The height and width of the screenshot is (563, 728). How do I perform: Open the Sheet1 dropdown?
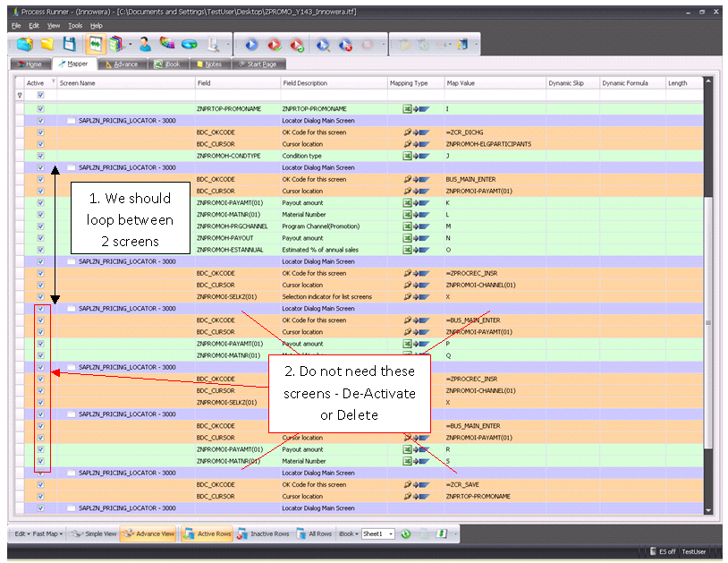(390, 534)
